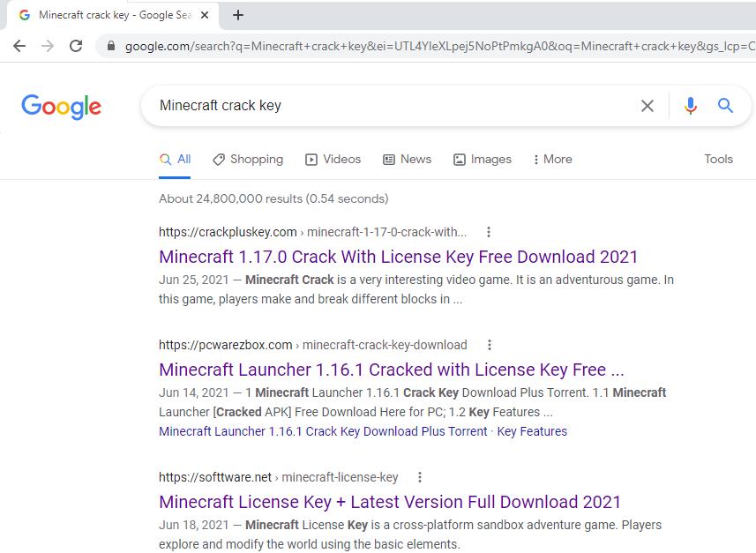Expand the More search filters menu

pyautogui.click(x=552, y=159)
